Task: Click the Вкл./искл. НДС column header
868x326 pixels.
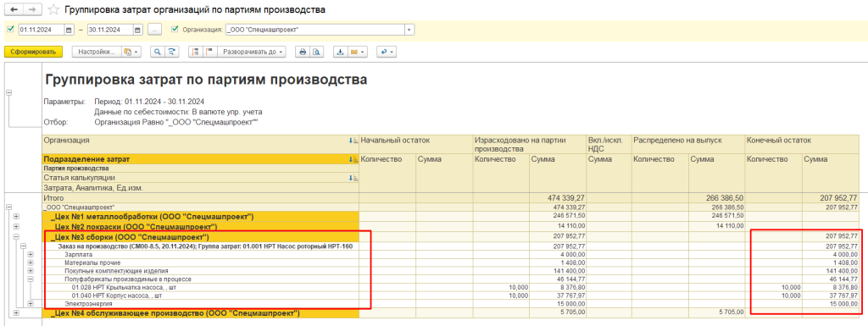Action: (609, 145)
